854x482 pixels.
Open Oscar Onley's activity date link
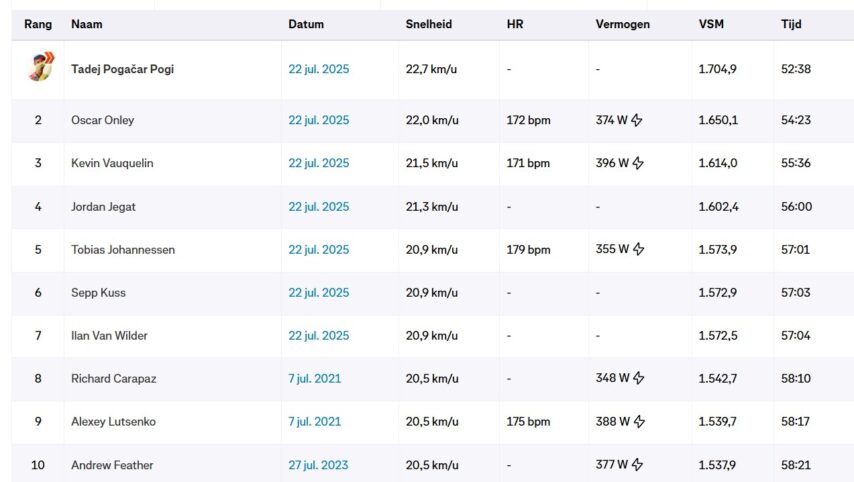[x=319, y=121]
